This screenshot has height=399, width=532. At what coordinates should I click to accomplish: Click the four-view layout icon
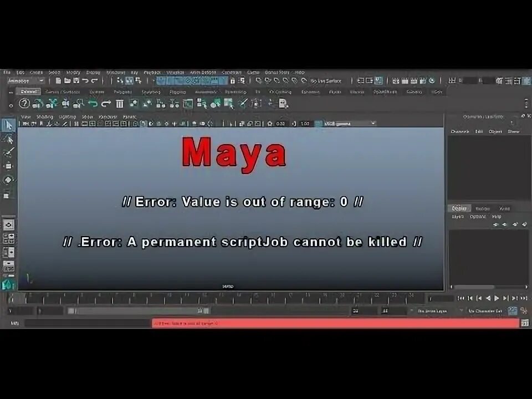click(8, 238)
